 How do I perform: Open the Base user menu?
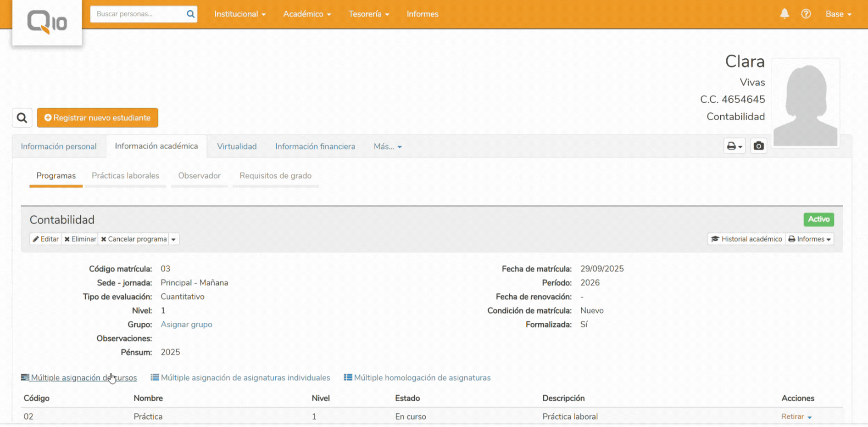(838, 14)
